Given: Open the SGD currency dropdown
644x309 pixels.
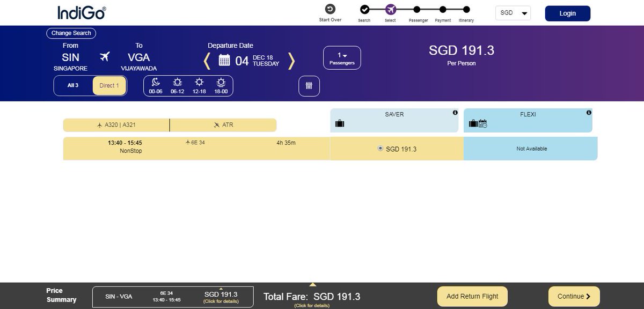Looking at the screenshot, I should pyautogui.click(x=513, y=13).
